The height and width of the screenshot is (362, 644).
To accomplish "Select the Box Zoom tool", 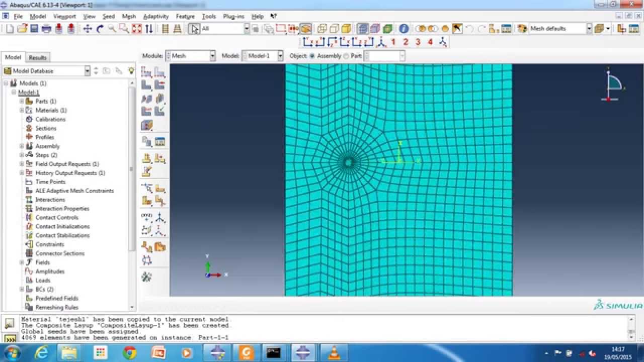I will tap(124, 29).
